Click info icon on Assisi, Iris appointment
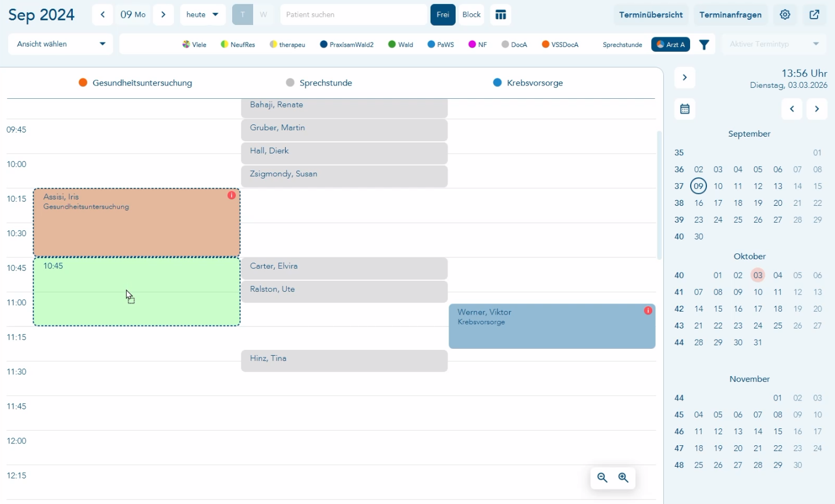 click(232, 195)
